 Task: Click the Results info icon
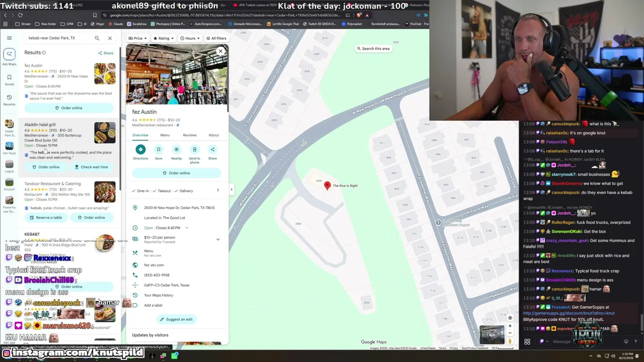click(x=44, y=53)
